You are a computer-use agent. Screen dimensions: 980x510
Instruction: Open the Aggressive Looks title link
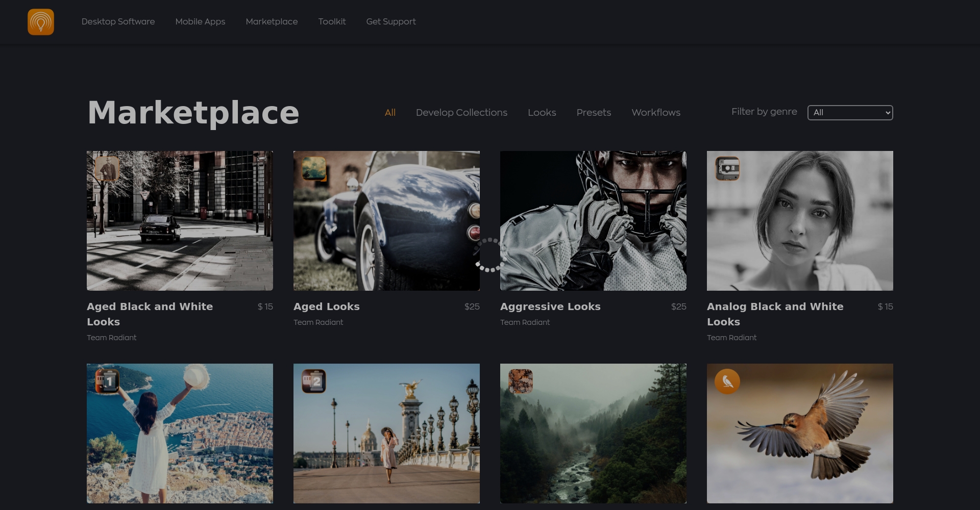pos(550,307)
